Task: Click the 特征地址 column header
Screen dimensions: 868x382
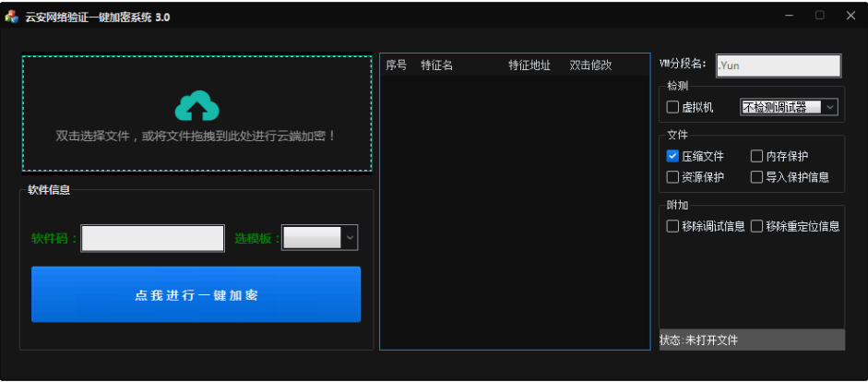Action: click(529, 66)
